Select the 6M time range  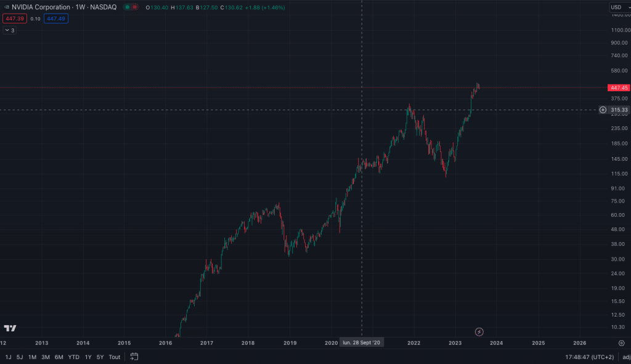click(59, 357)
